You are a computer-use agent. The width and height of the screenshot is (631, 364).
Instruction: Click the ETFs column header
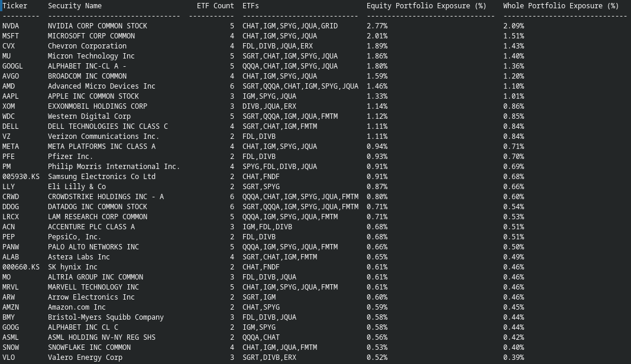pos(250,6)
